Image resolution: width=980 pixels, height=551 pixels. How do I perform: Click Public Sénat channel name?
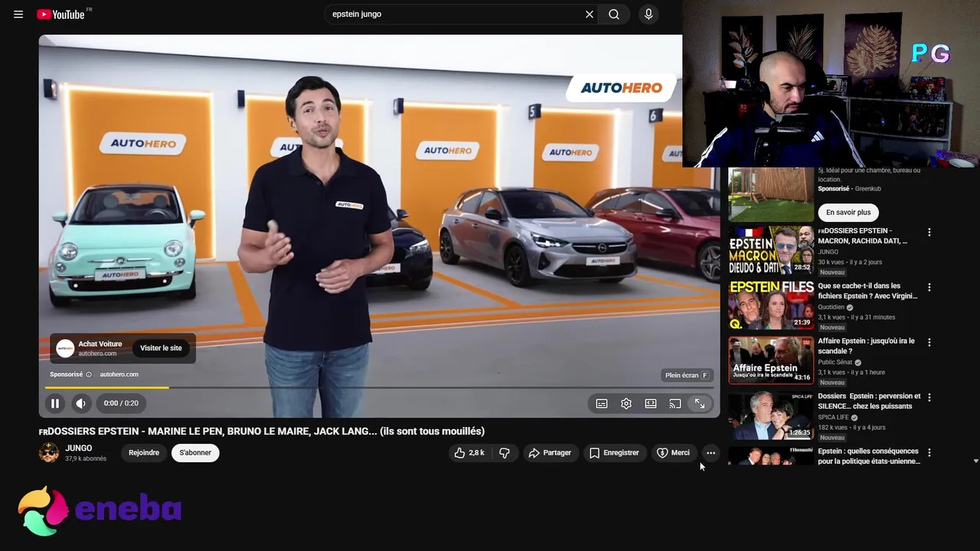click(835, 363)
